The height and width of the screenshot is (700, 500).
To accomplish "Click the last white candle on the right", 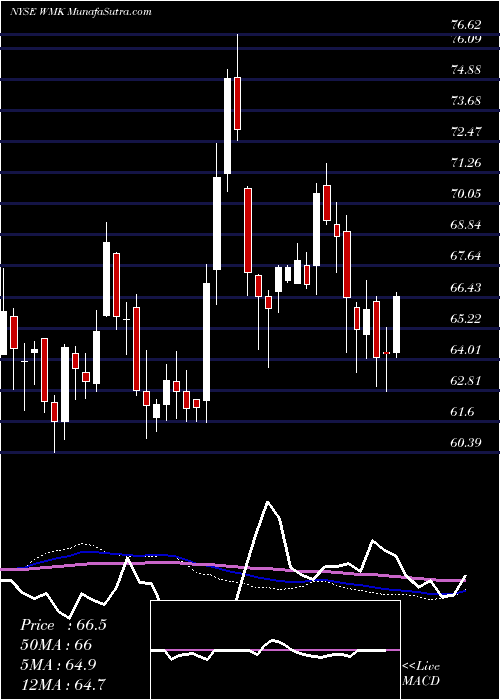I will click(396, 325).
